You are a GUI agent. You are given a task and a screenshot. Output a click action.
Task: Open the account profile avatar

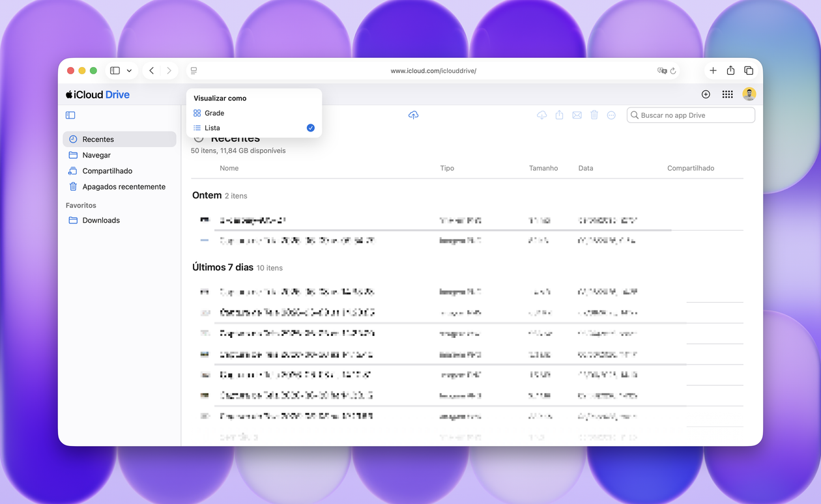coord(749,94)
